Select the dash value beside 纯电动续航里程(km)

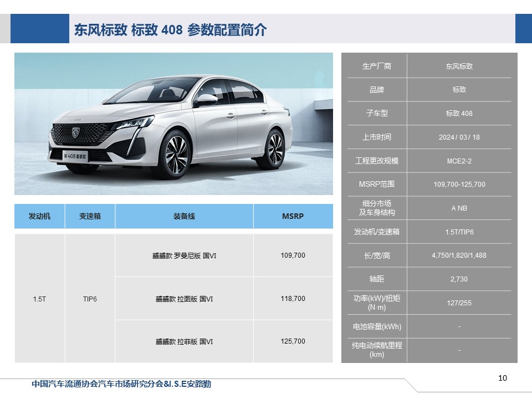[459, 350]
